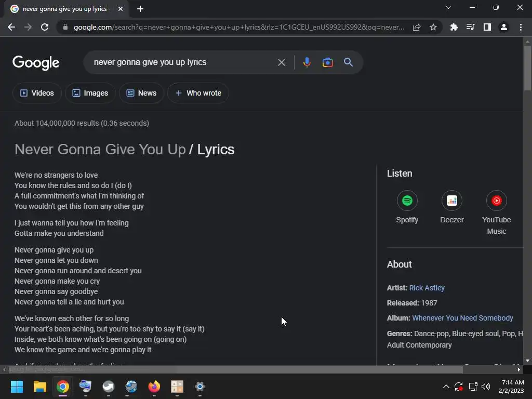532x399 pixels.
Task: Open the Chrome profile icon
Action: pyautogui.click(x=504, y=27)
